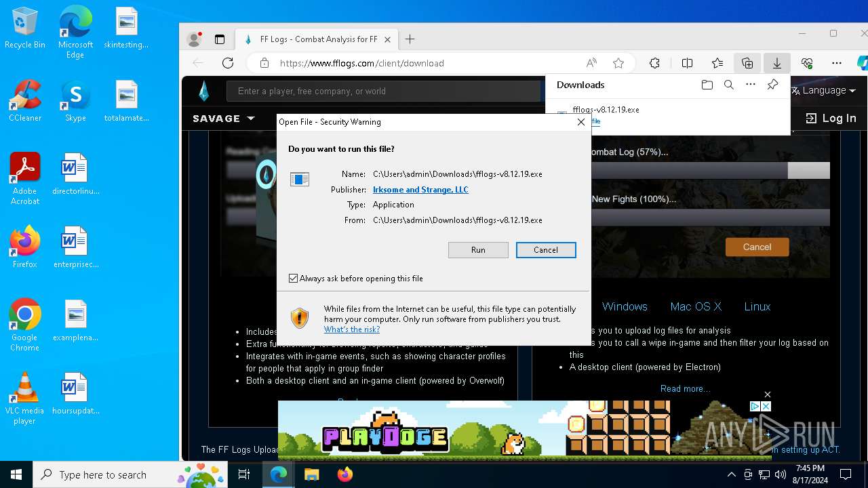The image size is (868, 488).
Task: Search downloads with magnifier icon
Action: pyautogui.click(x=729, y=85)
